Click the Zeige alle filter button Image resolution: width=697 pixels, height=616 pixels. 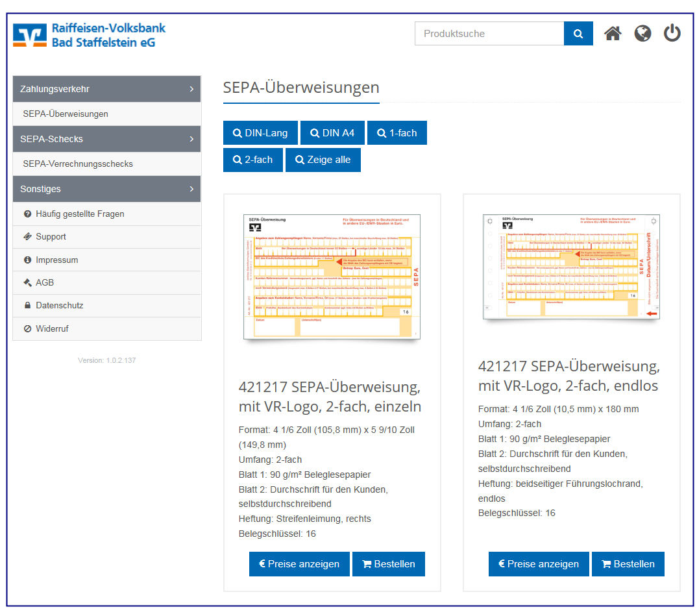click(323, 160)
